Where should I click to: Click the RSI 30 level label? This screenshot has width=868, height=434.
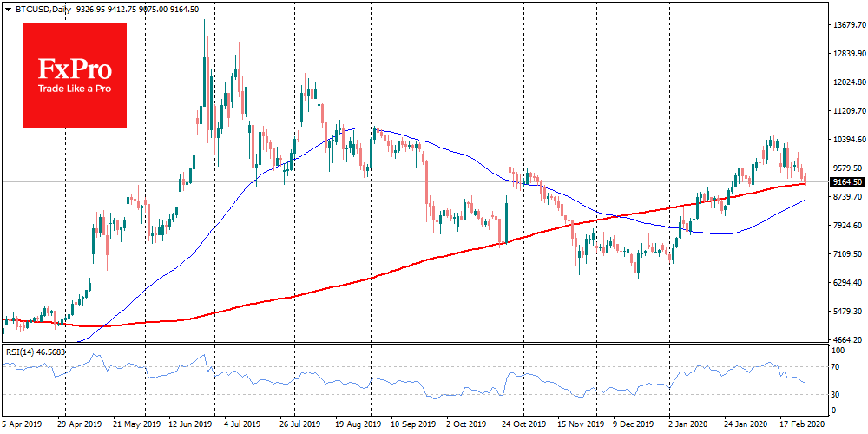click(836, 395)
